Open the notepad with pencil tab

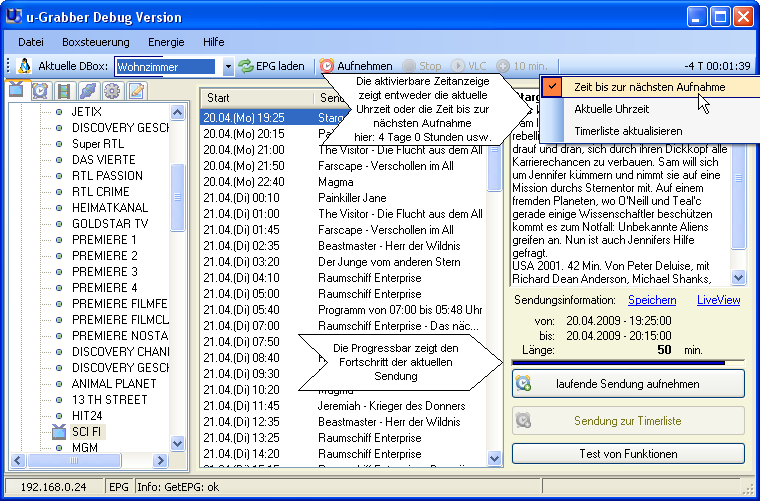[136, 91]
